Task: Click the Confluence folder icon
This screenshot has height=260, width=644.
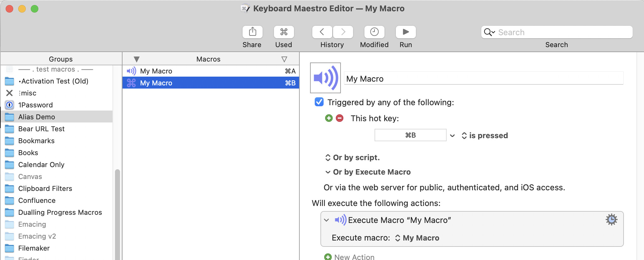Action: point(9,200)
